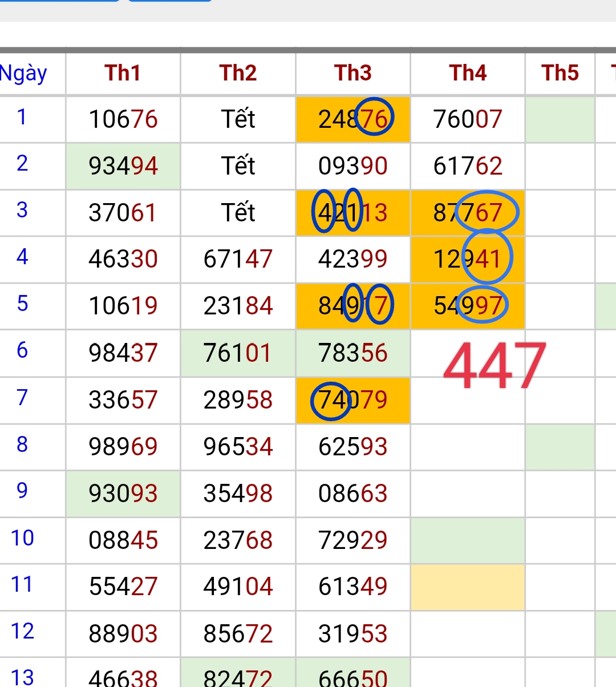Choose day number 6 in Ngày column
616x687 pixels.
pos(22,350)
